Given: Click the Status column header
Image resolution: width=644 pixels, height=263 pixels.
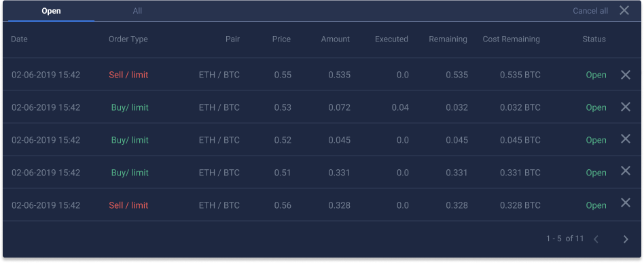Looking at the screenshot, I should click(x=594, y=39).
